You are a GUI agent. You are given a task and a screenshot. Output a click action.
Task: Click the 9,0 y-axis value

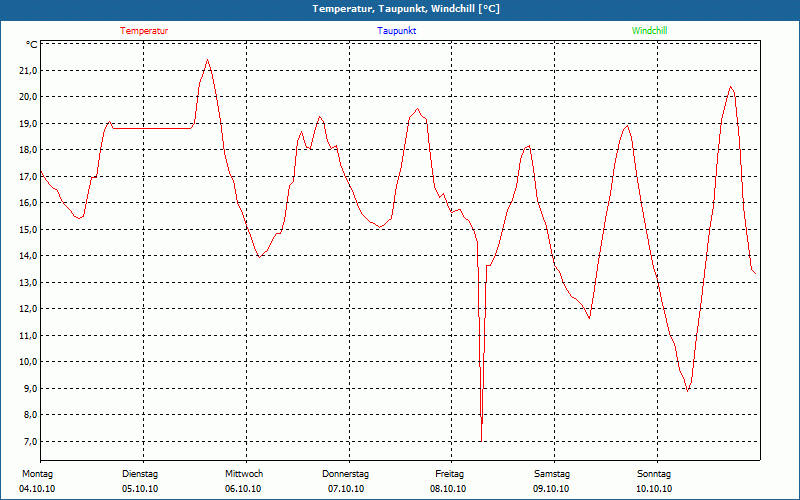coord(31,389)
